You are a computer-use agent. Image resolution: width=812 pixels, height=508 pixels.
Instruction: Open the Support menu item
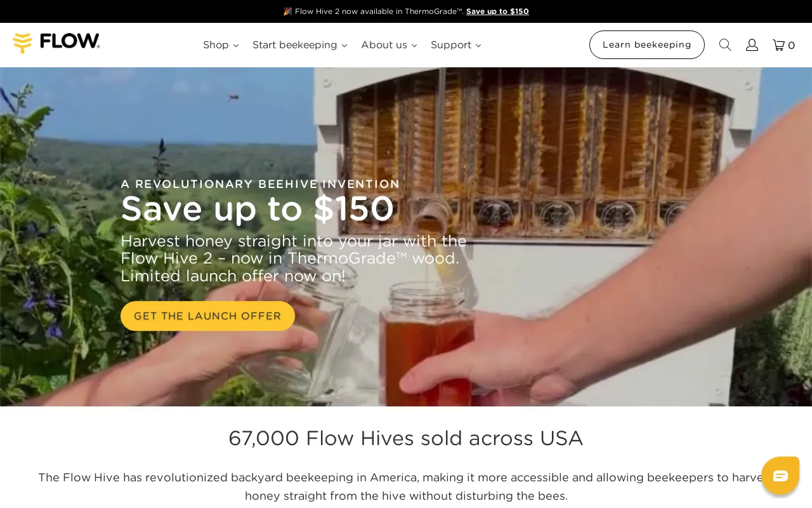(x=451, y=45)
